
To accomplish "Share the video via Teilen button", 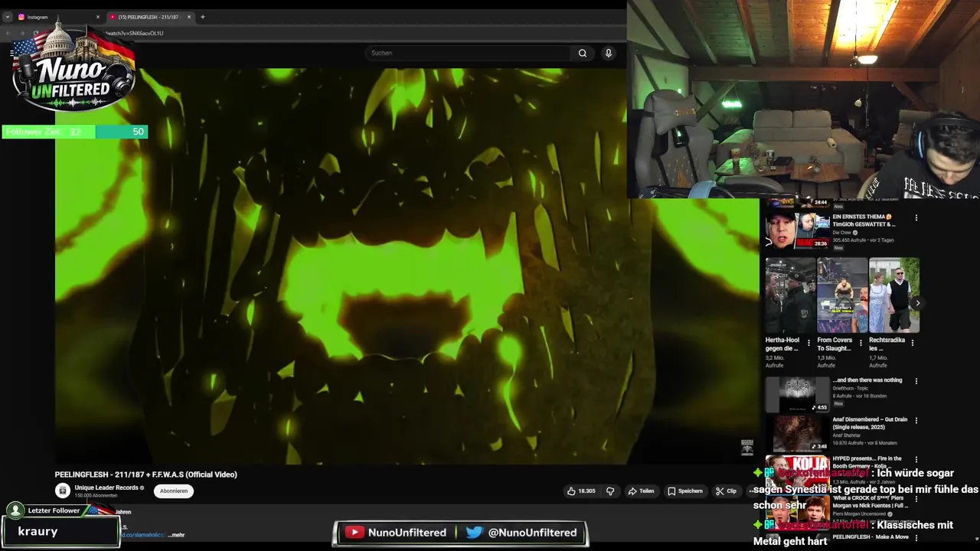I will 642,491.
